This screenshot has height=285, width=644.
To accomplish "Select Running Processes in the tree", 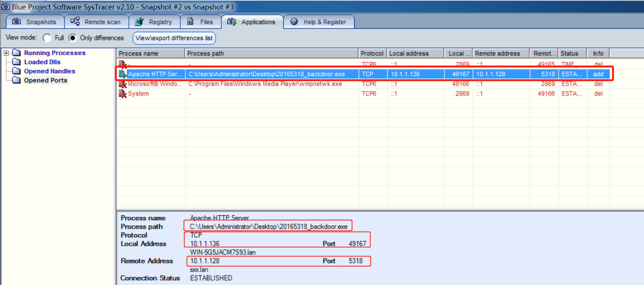I will (x=55, y=53).
